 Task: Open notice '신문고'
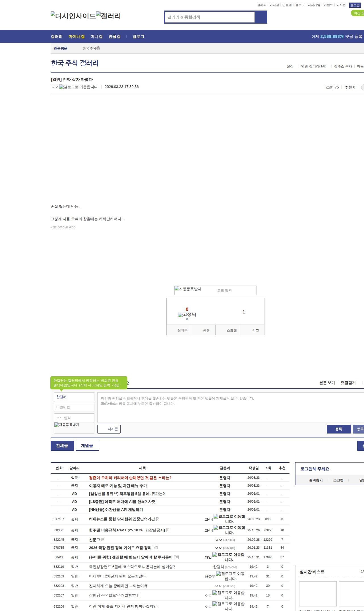pyautogui.click(x=94, y=540)
